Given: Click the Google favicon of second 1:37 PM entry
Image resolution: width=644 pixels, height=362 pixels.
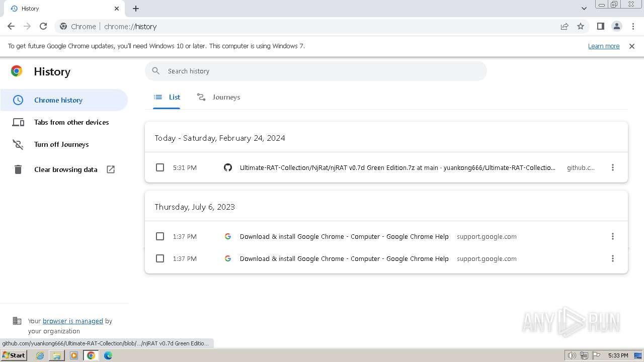Looking at the screenshot, I should coord(228,258).
